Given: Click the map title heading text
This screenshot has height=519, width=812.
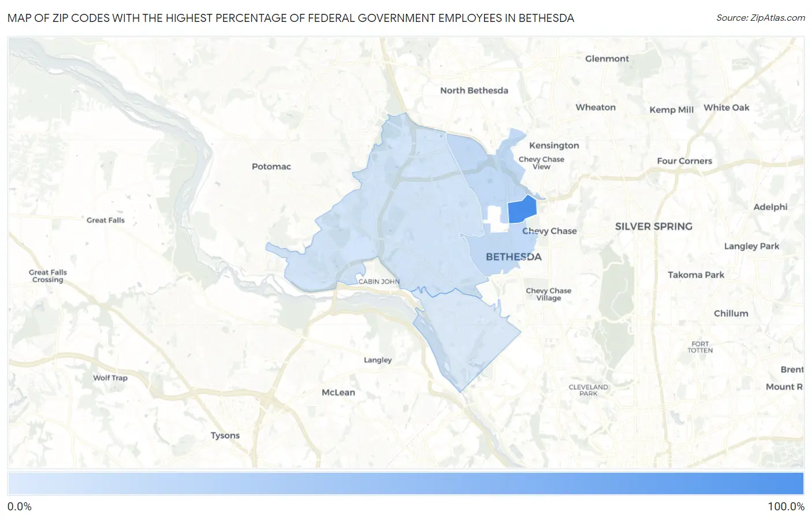Looking at the screenshot, I should point(291,18).
